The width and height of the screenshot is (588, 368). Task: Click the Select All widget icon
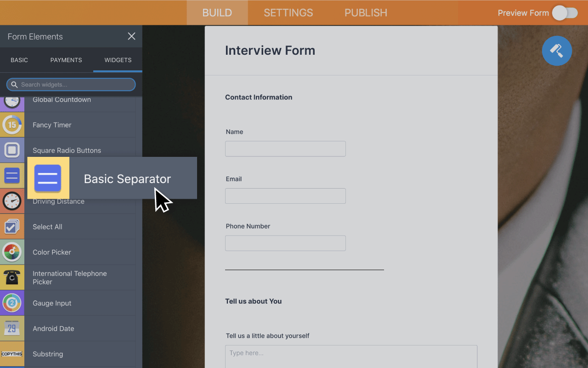[x=12, y=226]
